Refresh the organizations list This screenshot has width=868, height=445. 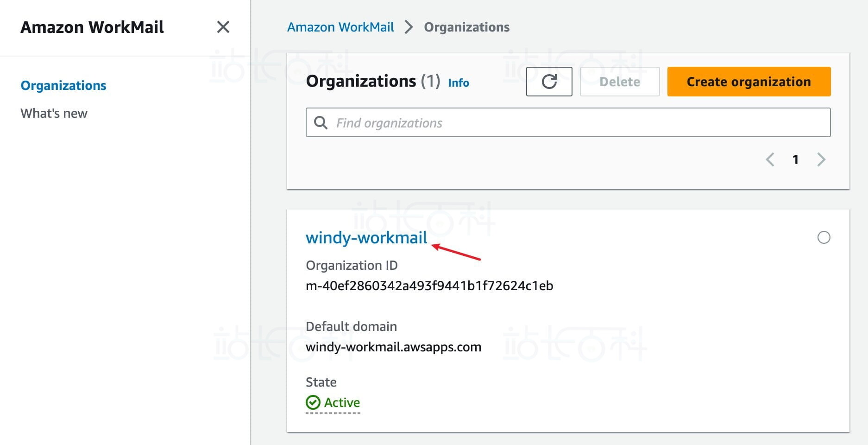coord(549,82)
